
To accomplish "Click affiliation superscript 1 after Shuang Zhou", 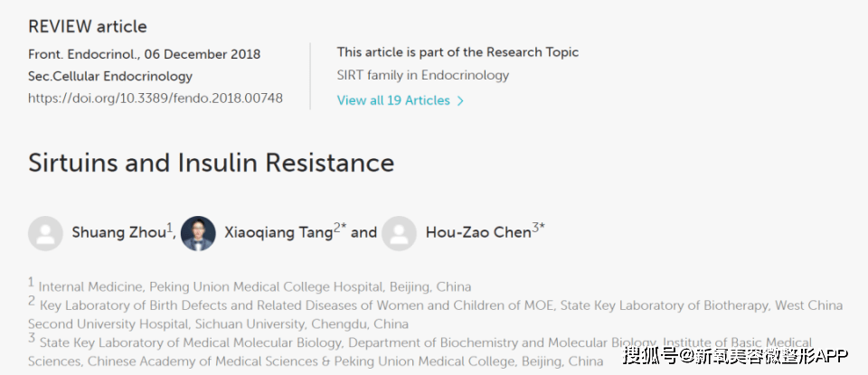I will click(170, 228).
